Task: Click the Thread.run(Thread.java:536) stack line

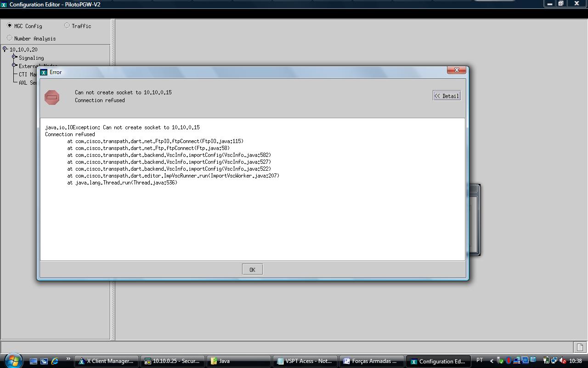Action: [122, 183]
